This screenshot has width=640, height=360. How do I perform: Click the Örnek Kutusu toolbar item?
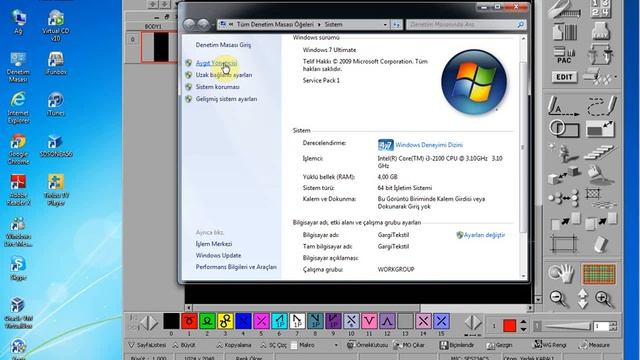pos(367,345)
